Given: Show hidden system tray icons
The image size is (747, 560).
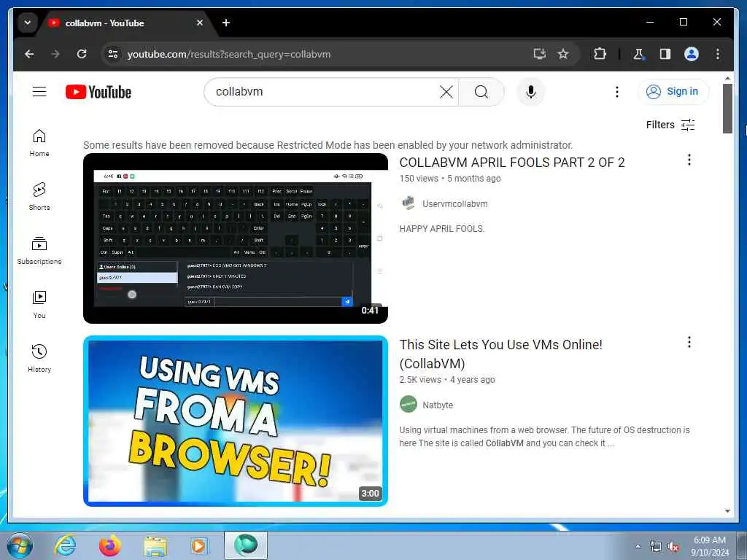Looking at the screenshot, I should (638, 546).
